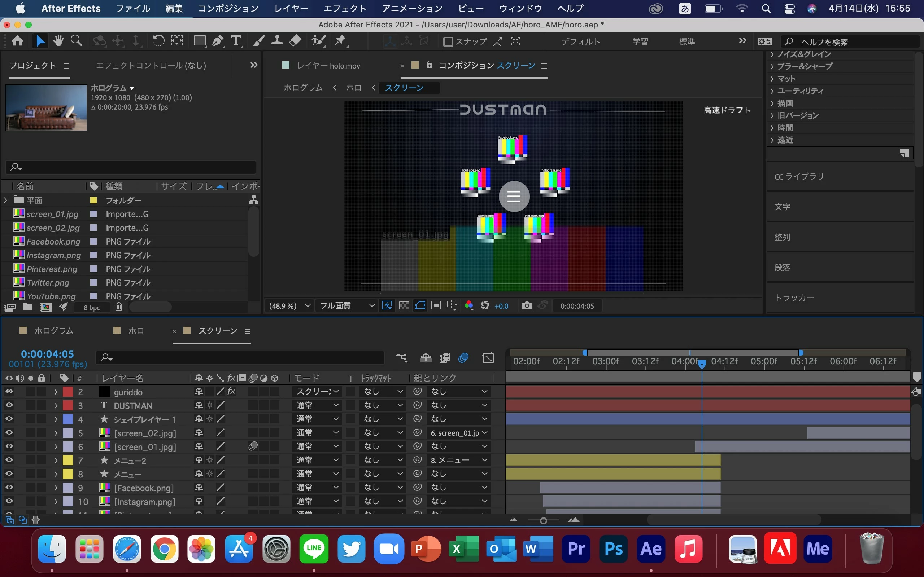This screenshot has height=577, width=924.
Task: Expand the 平面 folder
Action: click(6, 200)
